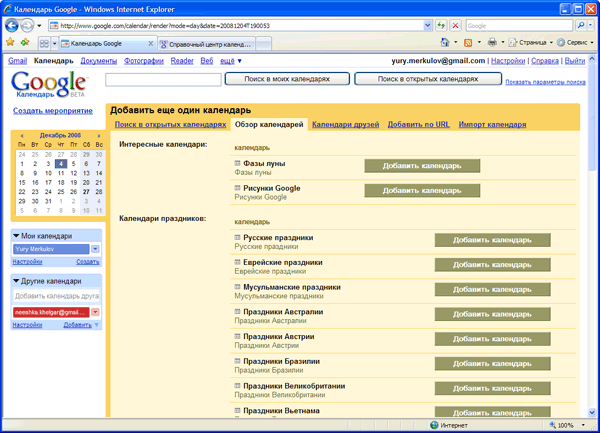Screen dimensions: 600x433
Task: Toggle Yury Merkulov calendar color chip
Action: 51,249
